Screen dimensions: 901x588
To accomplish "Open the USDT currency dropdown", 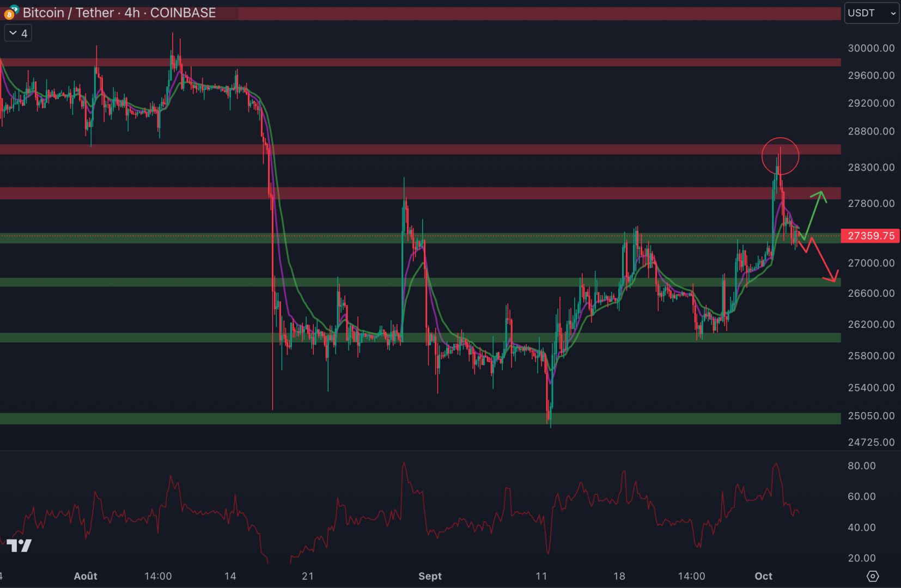I will pos(872,13).
